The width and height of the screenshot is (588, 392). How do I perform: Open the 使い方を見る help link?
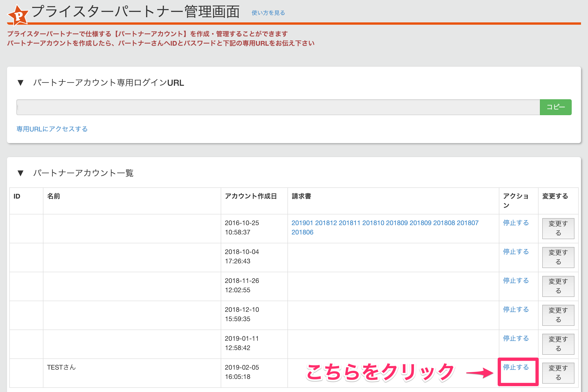[268, 13]
